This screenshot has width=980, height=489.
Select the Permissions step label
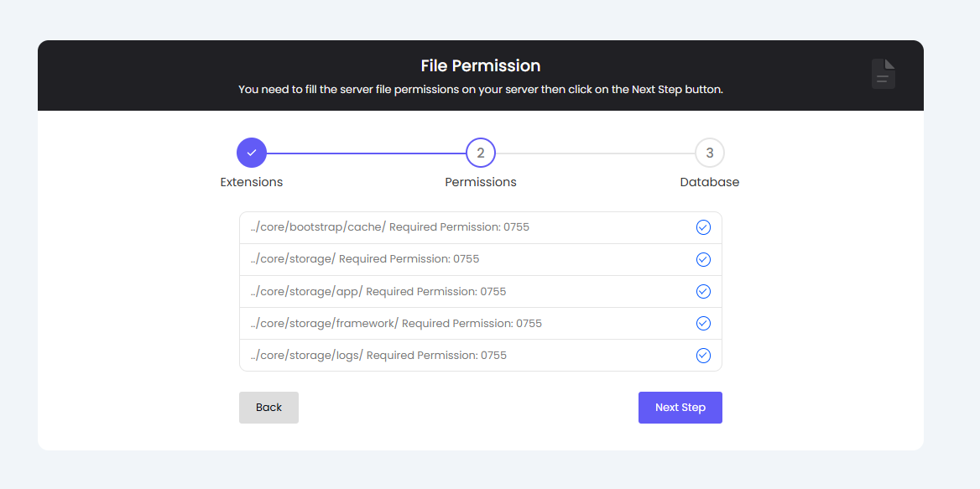coord(481,182)
